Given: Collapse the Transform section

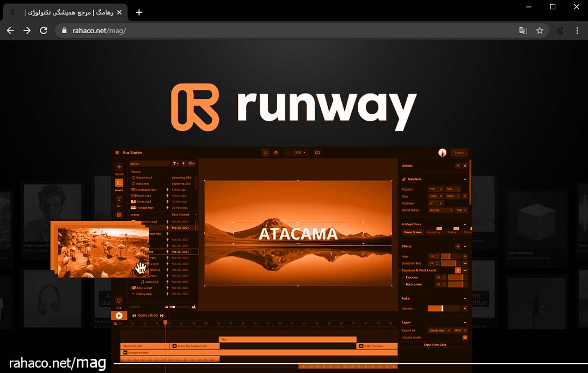Looking at the screenshot, I should tap(465, 179).
